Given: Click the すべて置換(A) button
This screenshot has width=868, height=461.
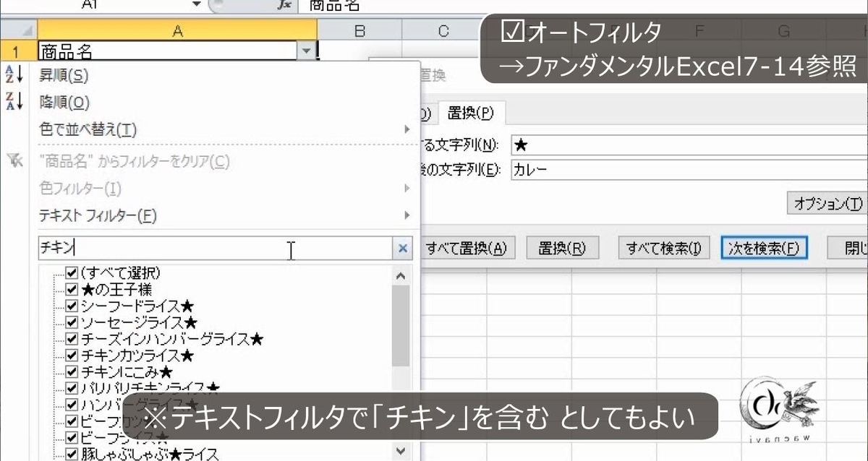Looking at the screenshot, I should [469, 248].
